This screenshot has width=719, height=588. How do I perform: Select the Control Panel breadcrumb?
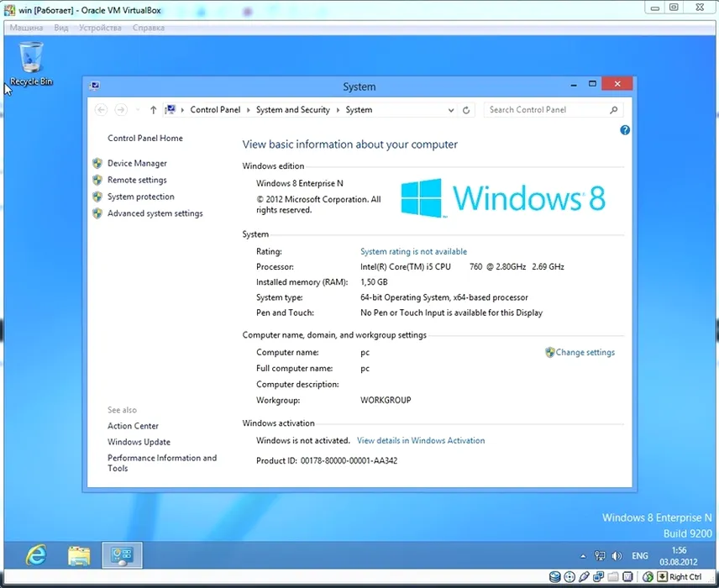tap(215, 109)
